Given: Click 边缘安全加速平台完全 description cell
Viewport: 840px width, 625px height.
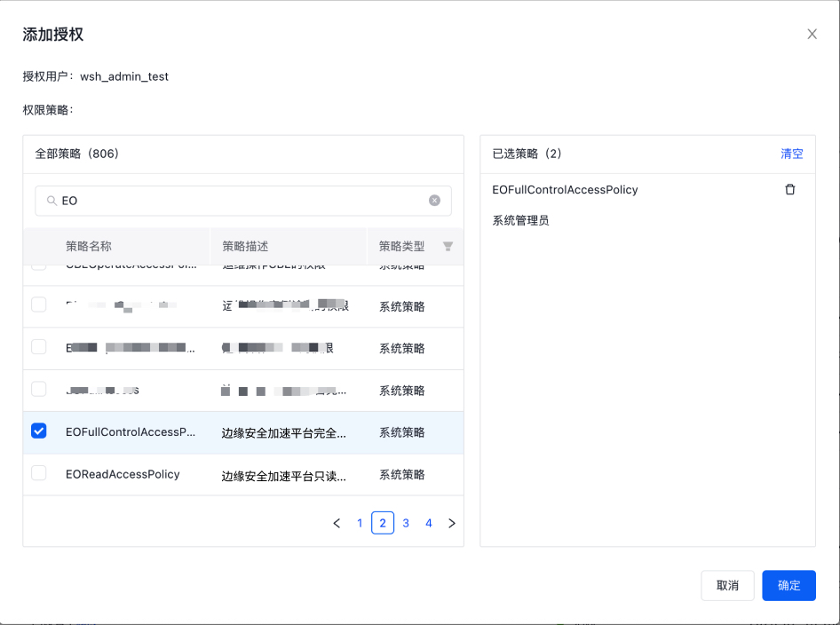Looking at the screenshot, I should coord(284,432).
